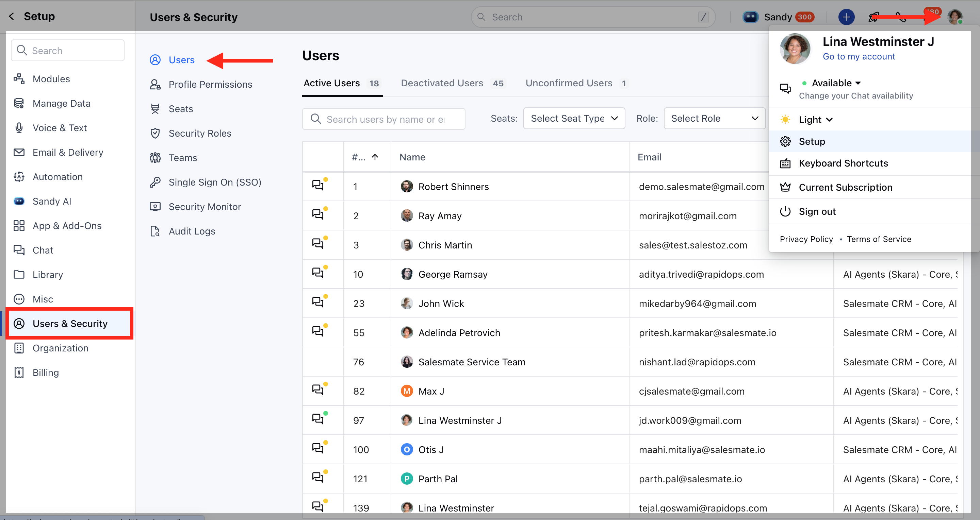Click the blue plus quick-add icon

(x=846, y=17)
